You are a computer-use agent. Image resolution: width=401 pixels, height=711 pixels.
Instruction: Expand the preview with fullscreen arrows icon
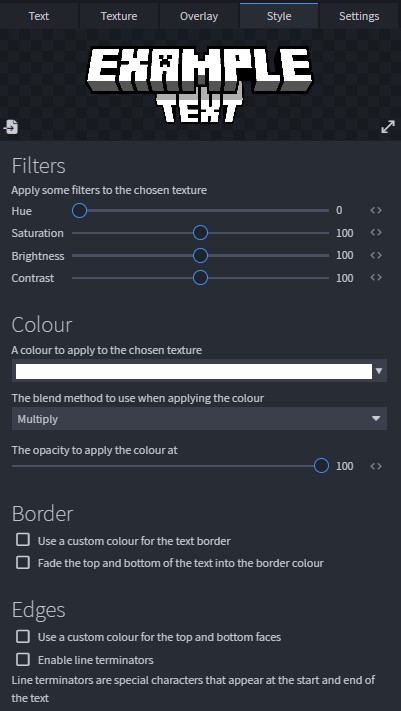click(388, 127)
